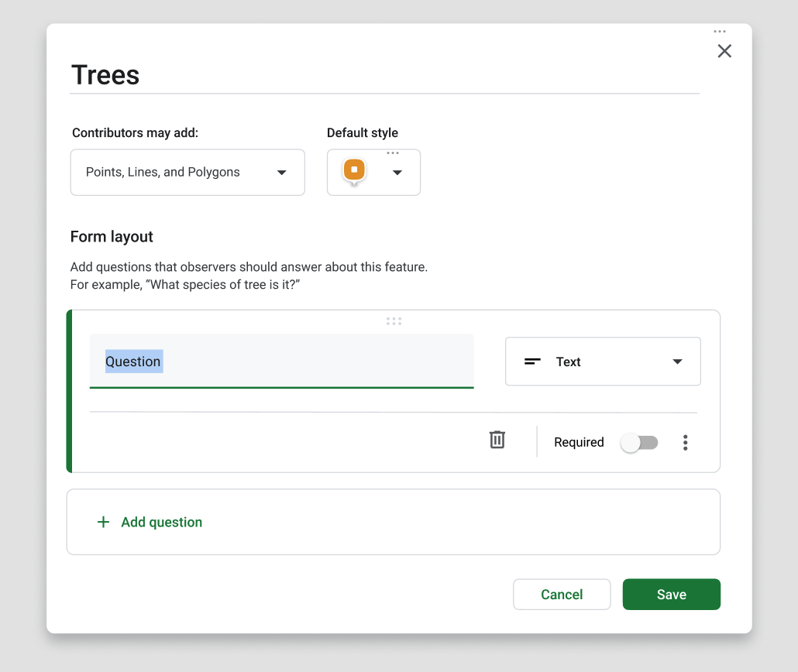Click the Contributors may add label
The height and width of the screenshot is (672, 798).
point(135,132)
